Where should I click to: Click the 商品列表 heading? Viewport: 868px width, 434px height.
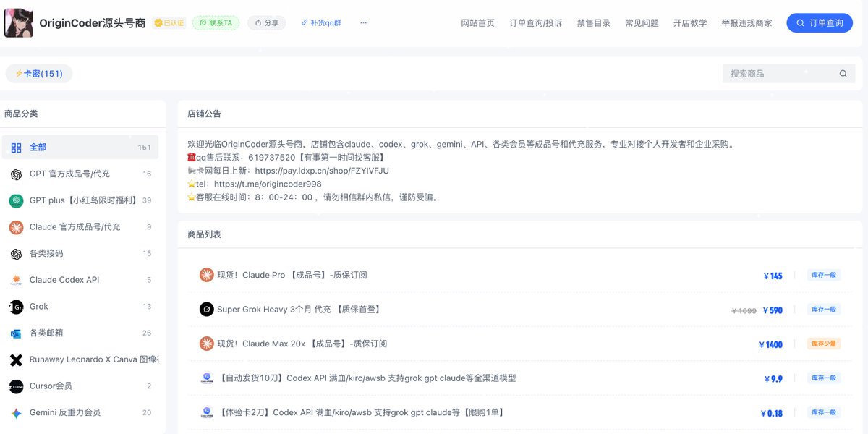point(204,234)
